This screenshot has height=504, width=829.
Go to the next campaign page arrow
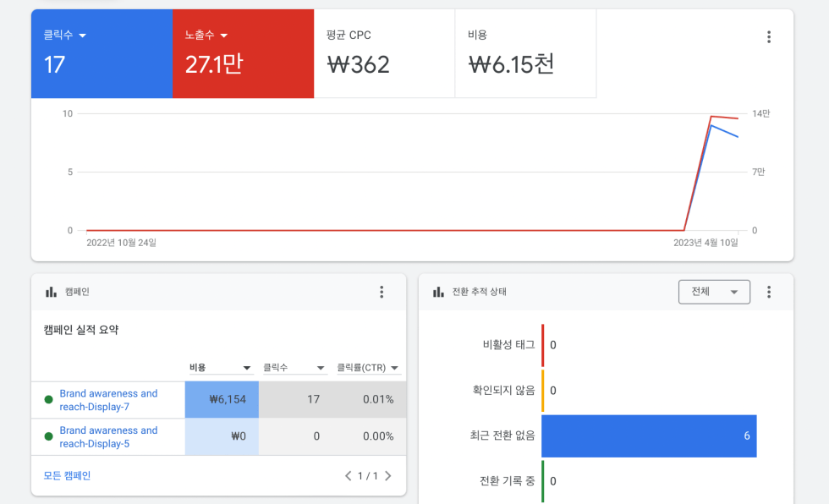point(388,476)
